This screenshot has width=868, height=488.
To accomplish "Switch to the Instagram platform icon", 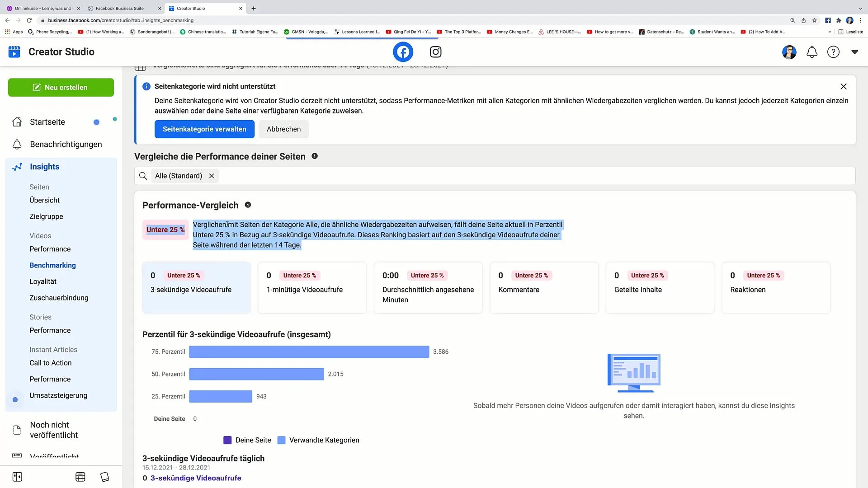I will click(435, 52).
